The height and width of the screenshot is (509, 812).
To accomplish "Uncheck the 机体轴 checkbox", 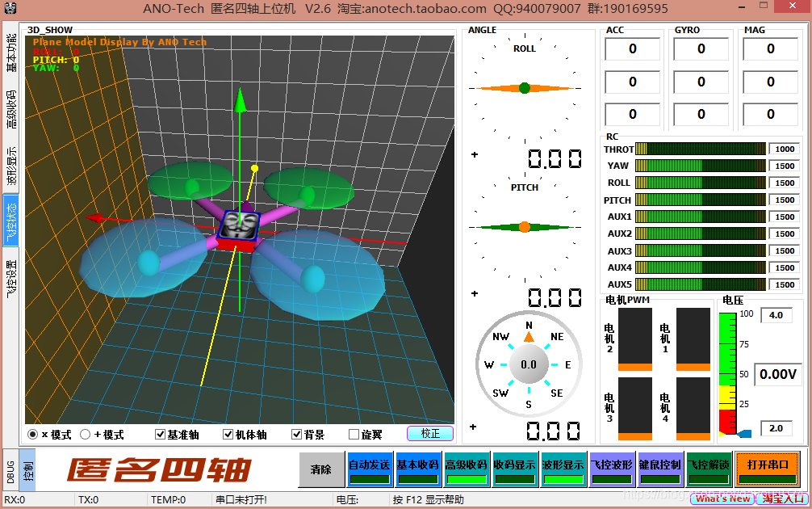I will point(228,435).
